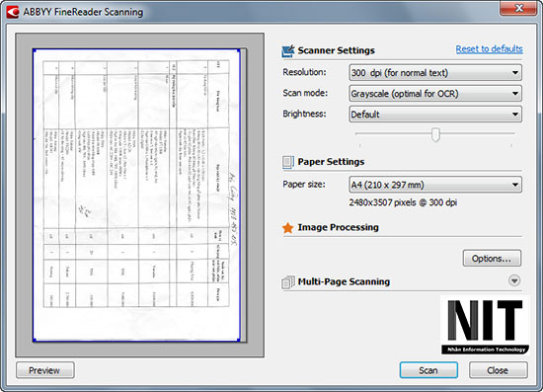Open the Paper size dropdown

(x=435, y=185)
